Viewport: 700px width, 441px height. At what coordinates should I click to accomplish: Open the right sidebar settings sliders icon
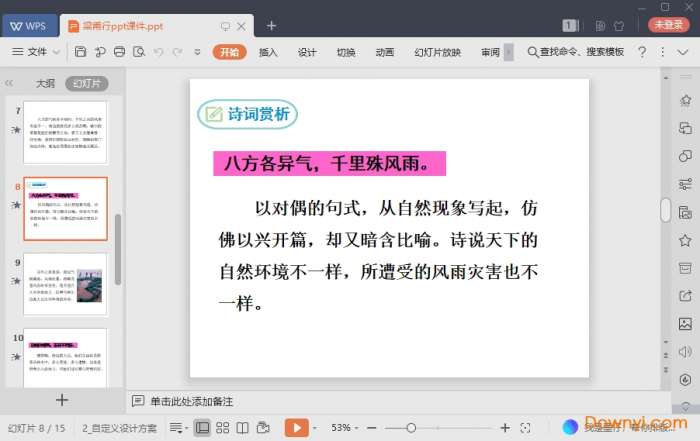click(685, 184)
